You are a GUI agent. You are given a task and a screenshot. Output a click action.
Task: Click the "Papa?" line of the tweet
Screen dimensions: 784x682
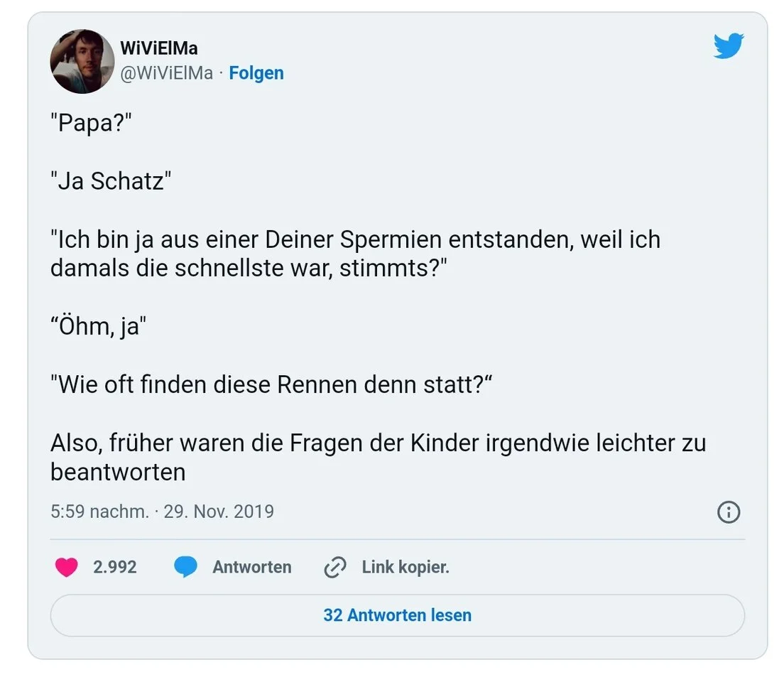click(x=92, y=124)
